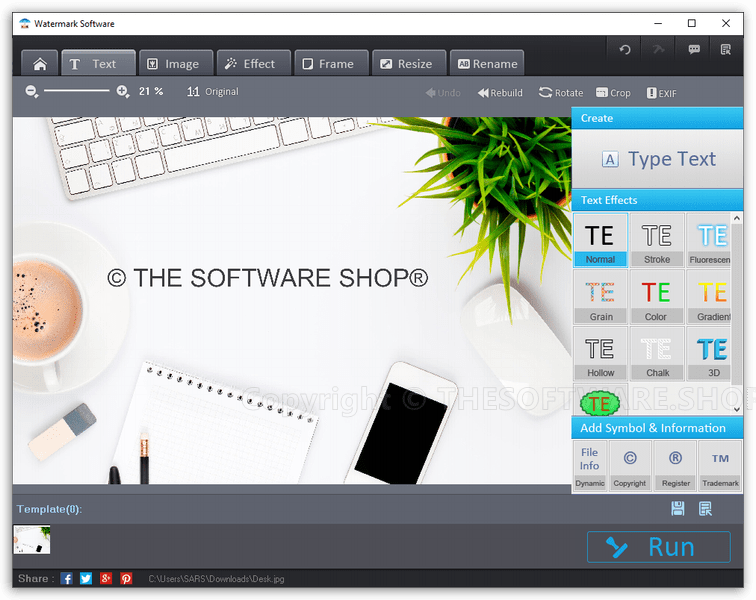Select the Color text effect
756x600 pixels.
point(657,297)
